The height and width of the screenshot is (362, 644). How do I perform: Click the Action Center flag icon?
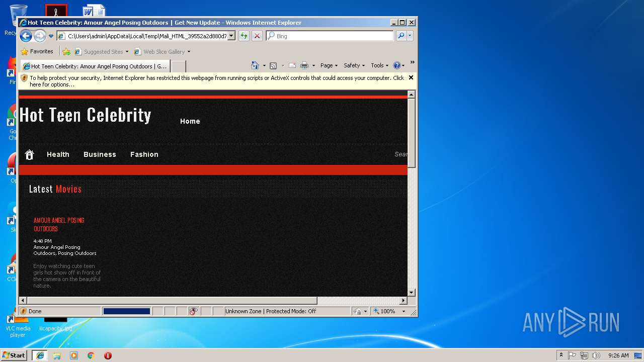572,355
